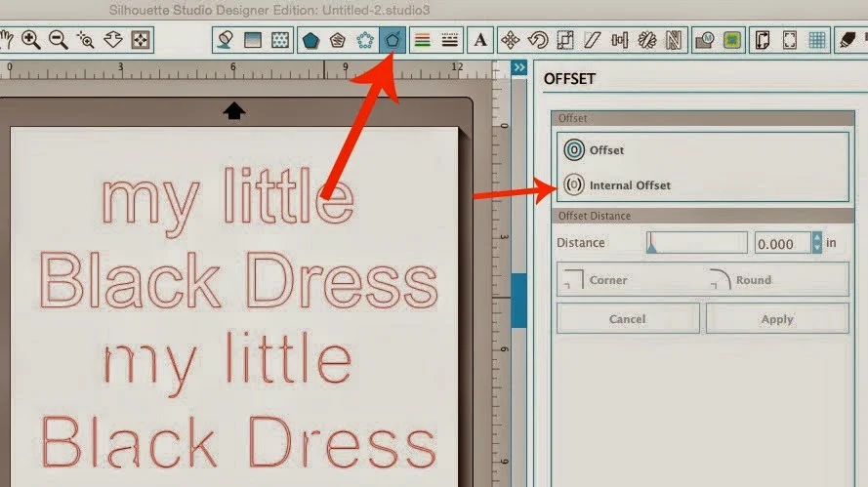Open the Line Color window
Screen dimensions: 868x487
click(x=423, y=40)
